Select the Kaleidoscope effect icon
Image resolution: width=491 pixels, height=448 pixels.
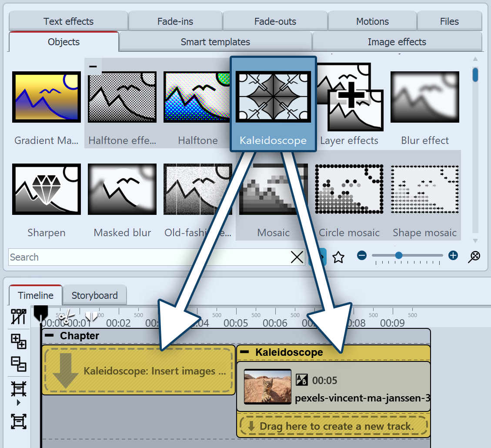273,97
